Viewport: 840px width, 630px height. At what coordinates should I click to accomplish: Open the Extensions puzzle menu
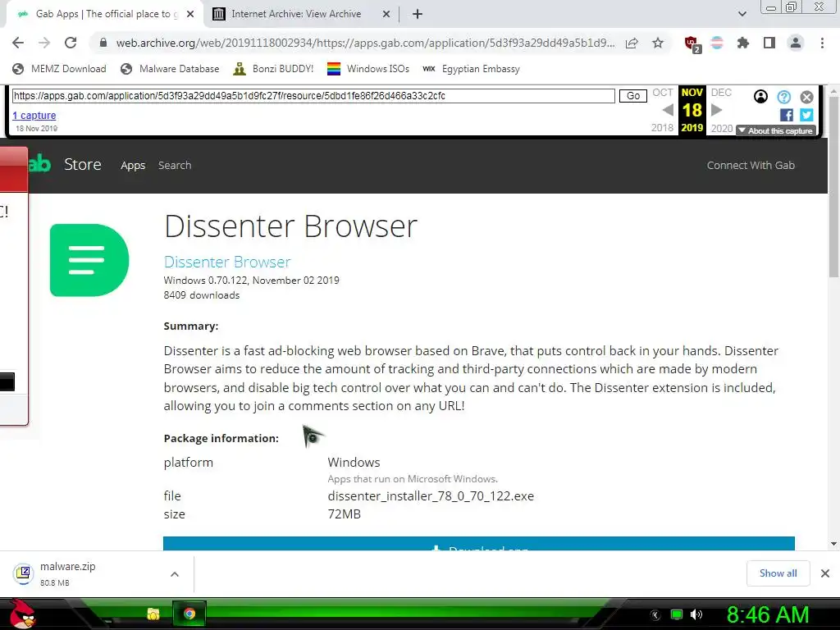742,43
